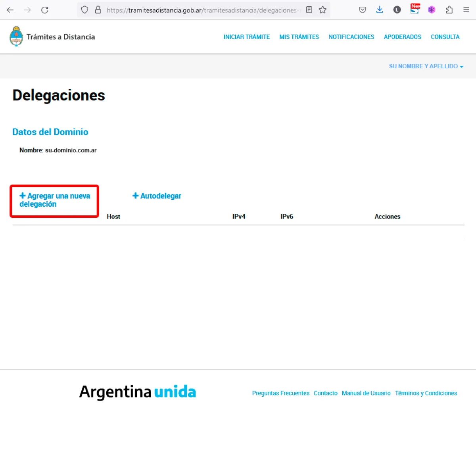The image size is (476, 476).
Task: Go to MIS TRÁMITES
Action: [299, 37]
